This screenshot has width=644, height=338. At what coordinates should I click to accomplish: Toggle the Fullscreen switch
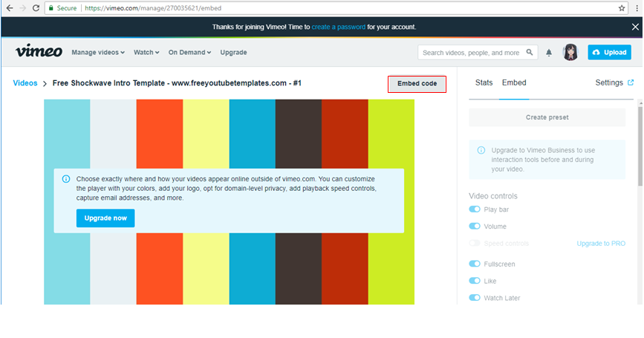pos(475,264)
